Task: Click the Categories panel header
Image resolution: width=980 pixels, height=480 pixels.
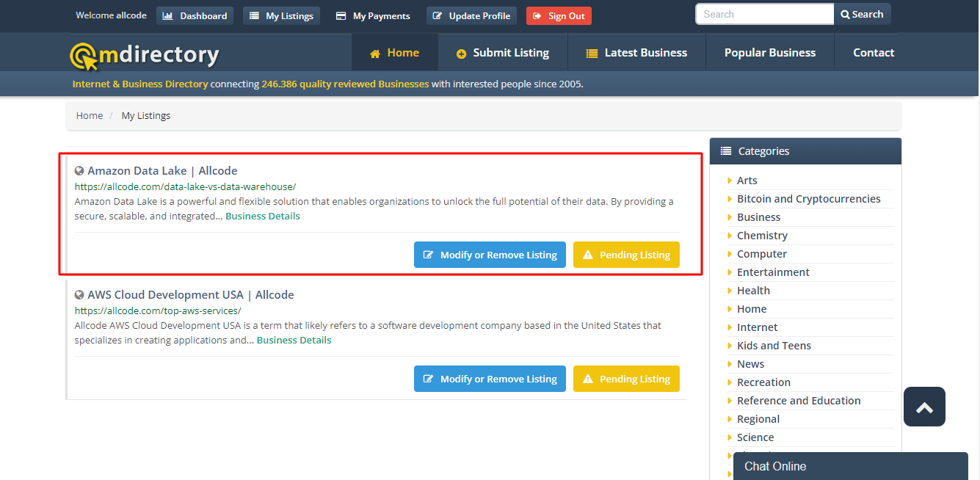Action: point(805,151)
